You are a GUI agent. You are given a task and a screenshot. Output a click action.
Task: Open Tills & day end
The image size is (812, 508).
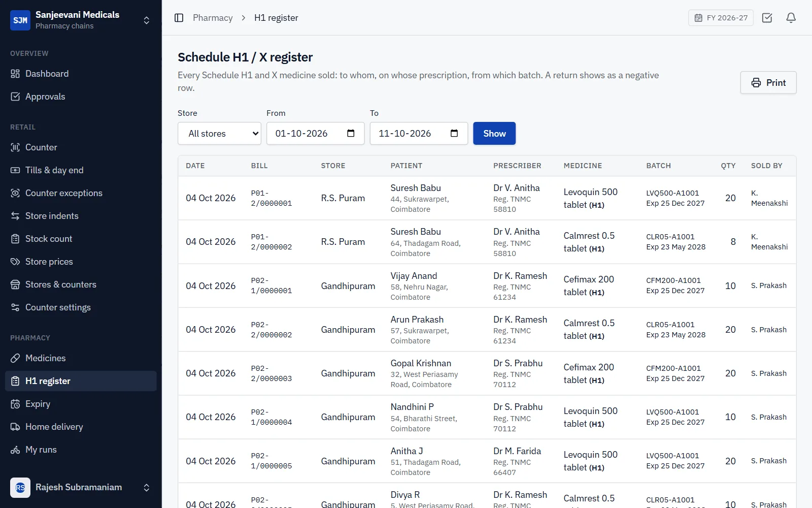click(x=81, y=170)
